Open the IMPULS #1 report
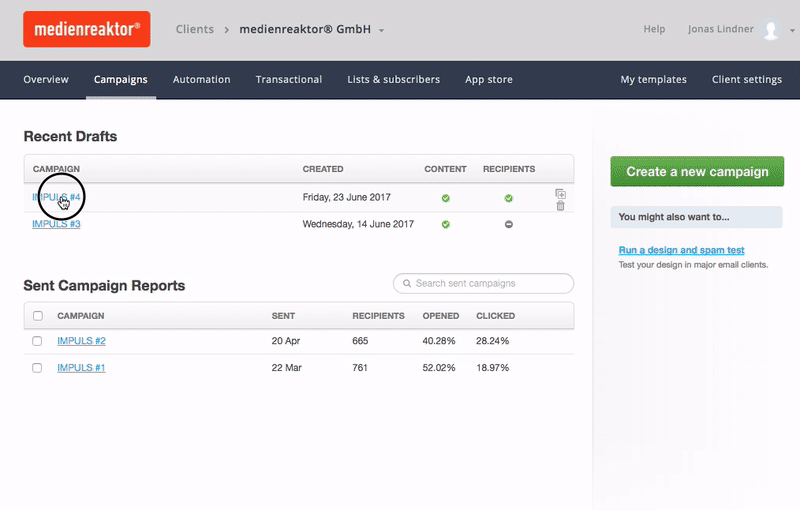The height and width of the screenshot is (510, 800). [x=81, y=368]
